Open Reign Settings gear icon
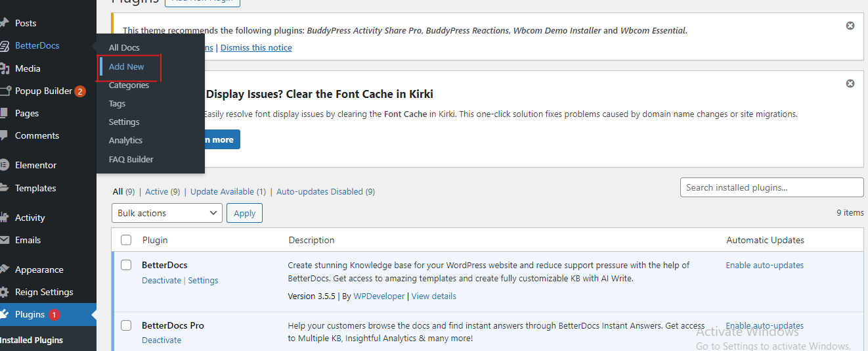This screenshot has height=351, width=868. coord(5,292)
